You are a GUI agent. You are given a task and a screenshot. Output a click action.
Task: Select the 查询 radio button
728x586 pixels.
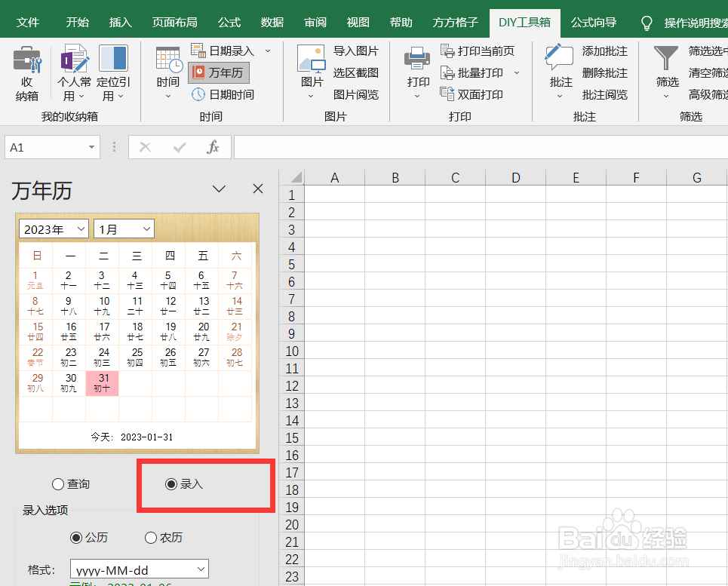tap(58, 484)
